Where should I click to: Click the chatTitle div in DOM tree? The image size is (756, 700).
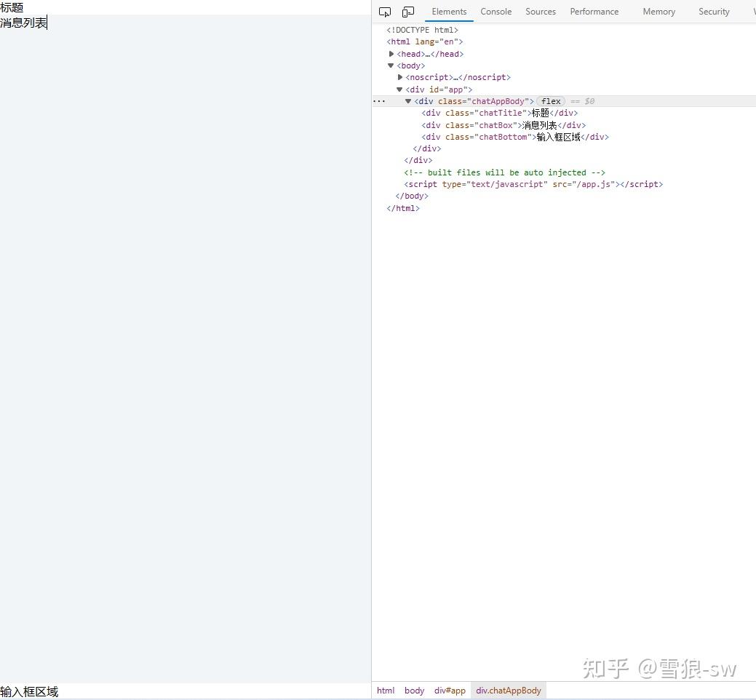499,113
